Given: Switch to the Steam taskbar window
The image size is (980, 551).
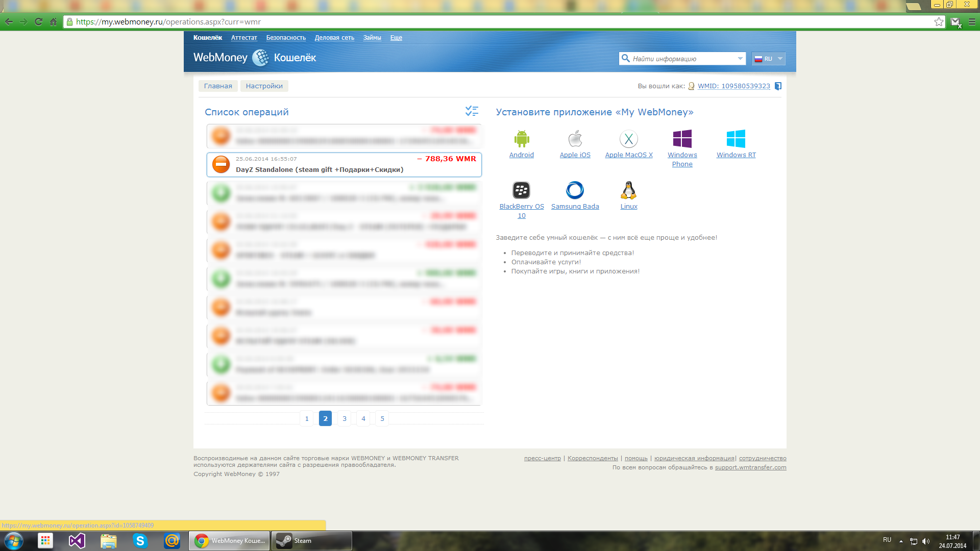Looking at the screenshot, I should [311, 541].
